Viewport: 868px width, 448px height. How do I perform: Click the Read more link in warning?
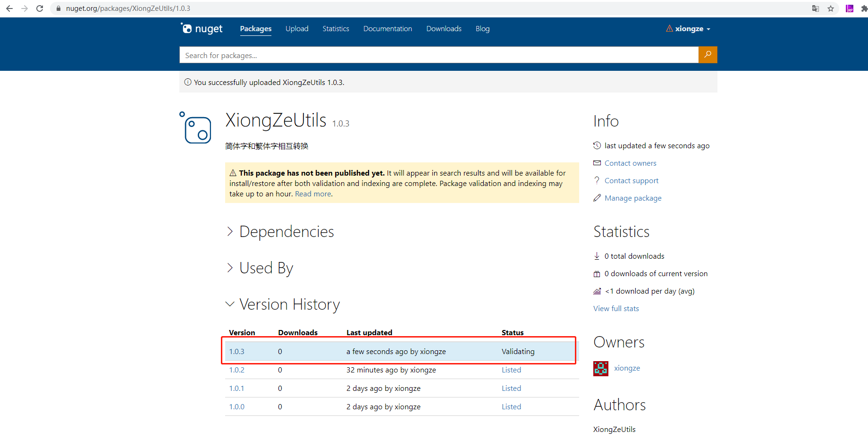[x=313, y=194]
